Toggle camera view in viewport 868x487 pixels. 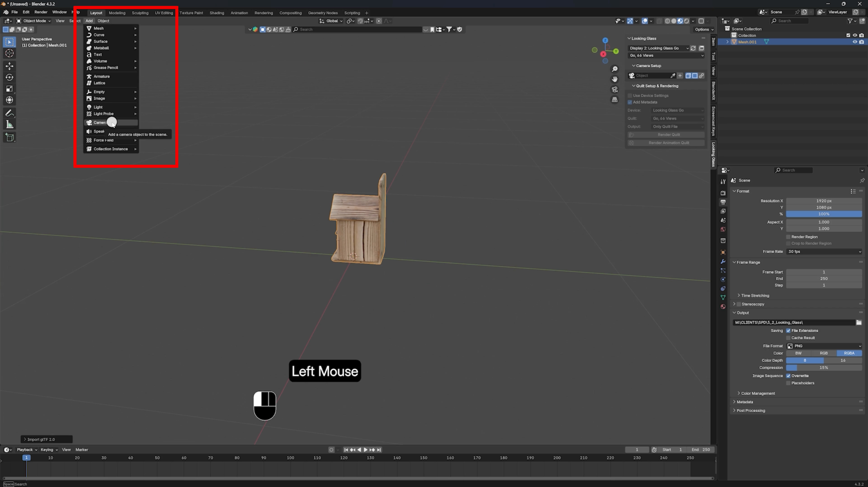(x=614, y=89)
